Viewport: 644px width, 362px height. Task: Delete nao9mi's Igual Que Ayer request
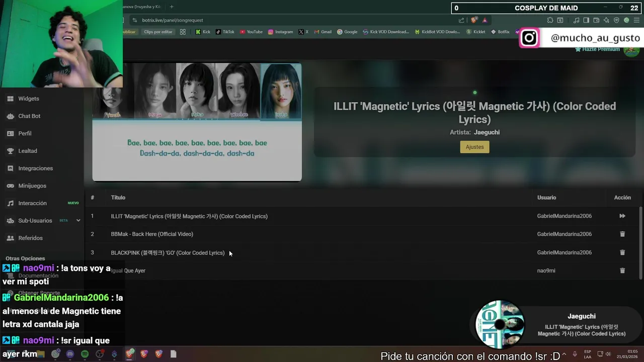click(622, 270)
